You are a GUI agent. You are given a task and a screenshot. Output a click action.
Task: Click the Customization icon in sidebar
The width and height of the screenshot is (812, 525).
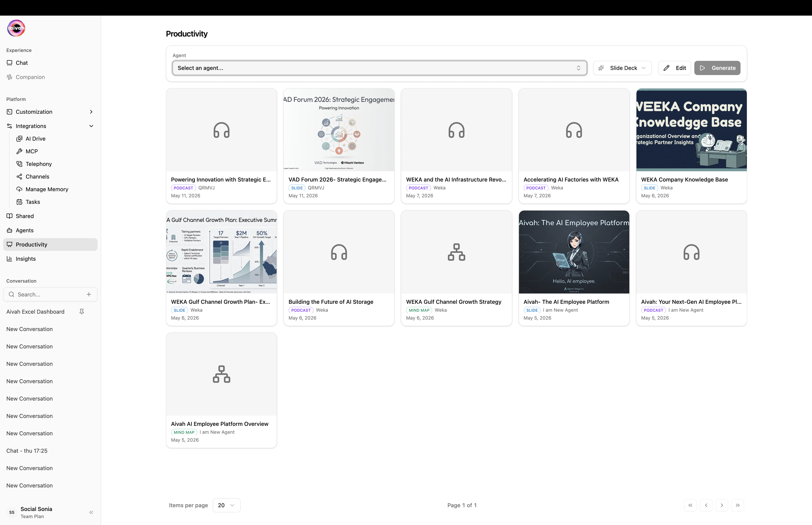point(9,112)
